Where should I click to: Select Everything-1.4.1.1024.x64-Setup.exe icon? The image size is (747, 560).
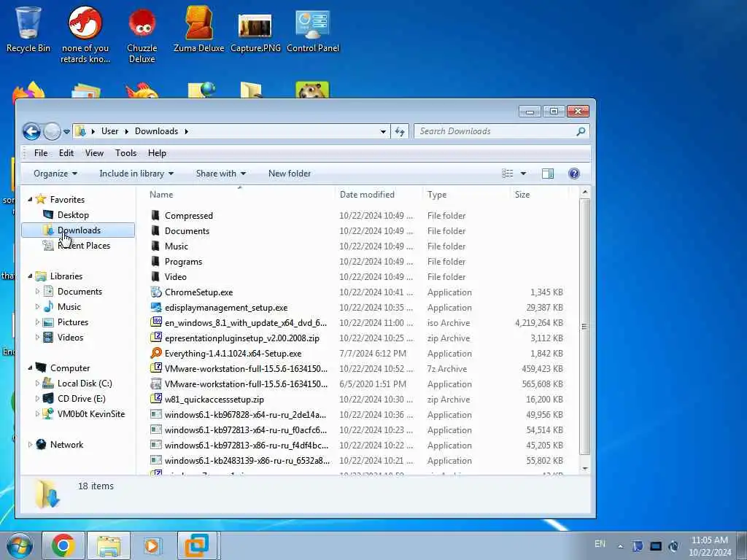(x=156, y=354)
